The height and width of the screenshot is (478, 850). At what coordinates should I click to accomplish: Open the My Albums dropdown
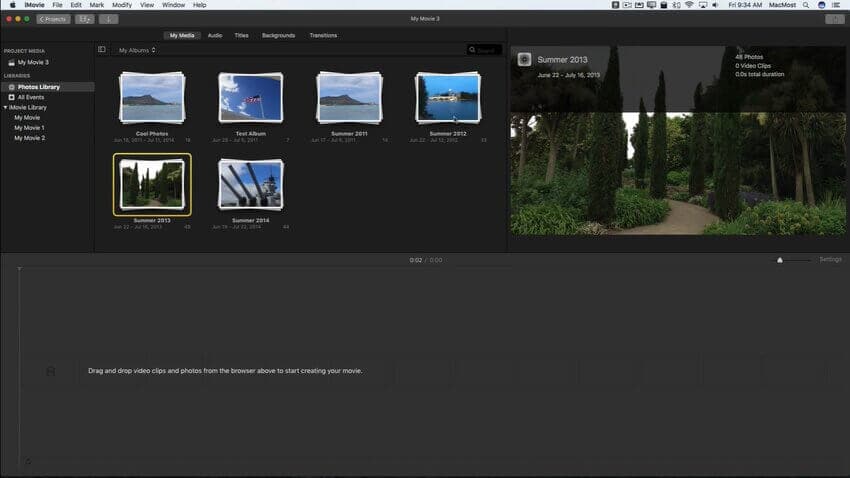[x=137, y=50]
